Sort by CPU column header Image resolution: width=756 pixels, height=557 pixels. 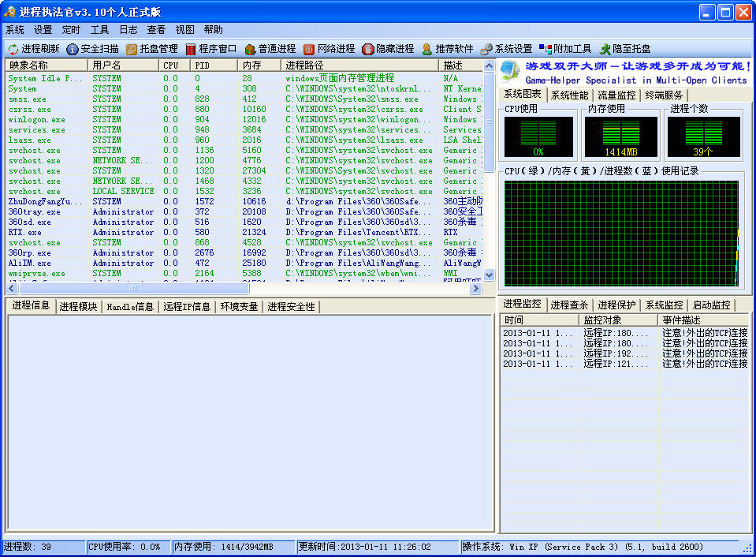pos(174,65)
